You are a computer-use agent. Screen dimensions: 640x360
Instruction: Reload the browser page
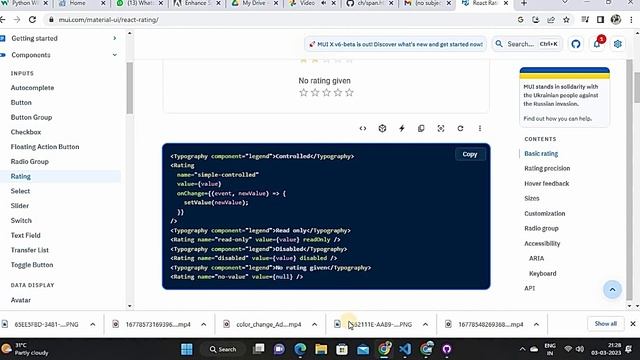coord(32,19)
